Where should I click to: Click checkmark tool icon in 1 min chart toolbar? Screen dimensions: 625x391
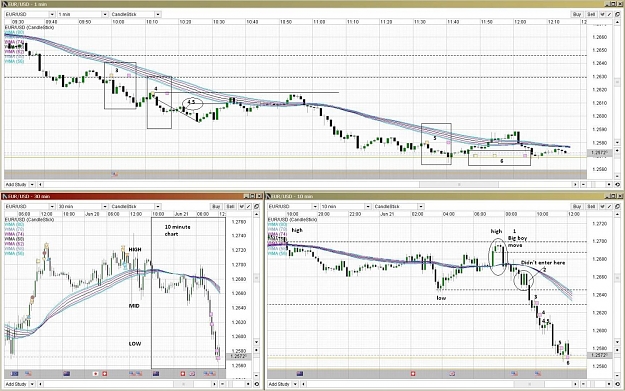tap(602, 14)
